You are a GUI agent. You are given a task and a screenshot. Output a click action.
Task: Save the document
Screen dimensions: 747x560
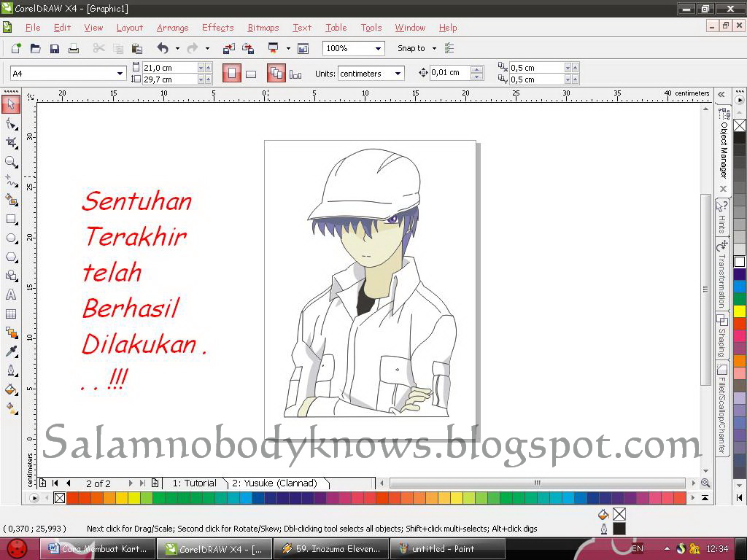pos(54,48)
